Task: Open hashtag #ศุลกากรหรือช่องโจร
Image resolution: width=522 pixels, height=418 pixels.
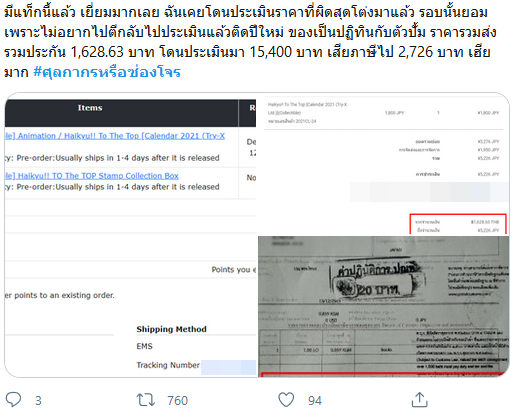Action: point(107,72)
